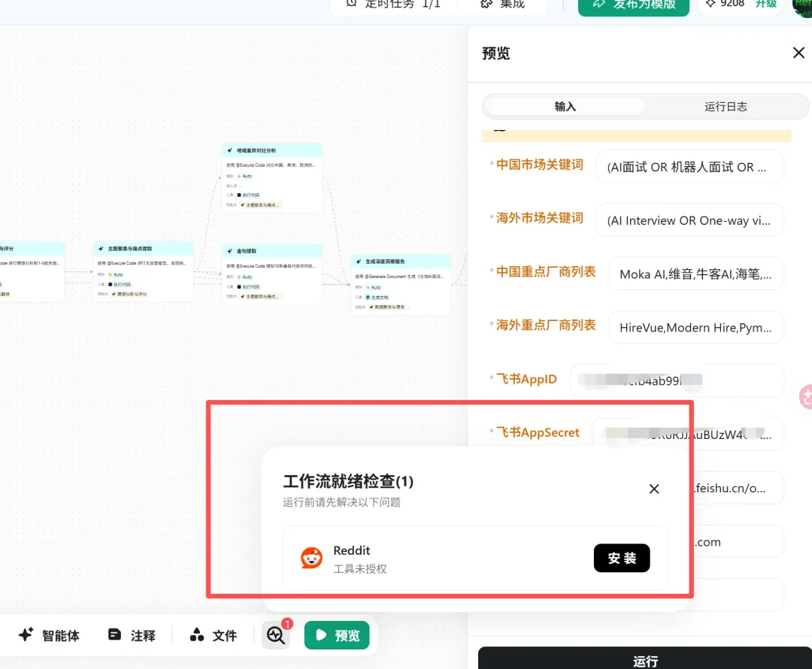Add a 注释 from bottom toolbar

[x=132, y=635]
